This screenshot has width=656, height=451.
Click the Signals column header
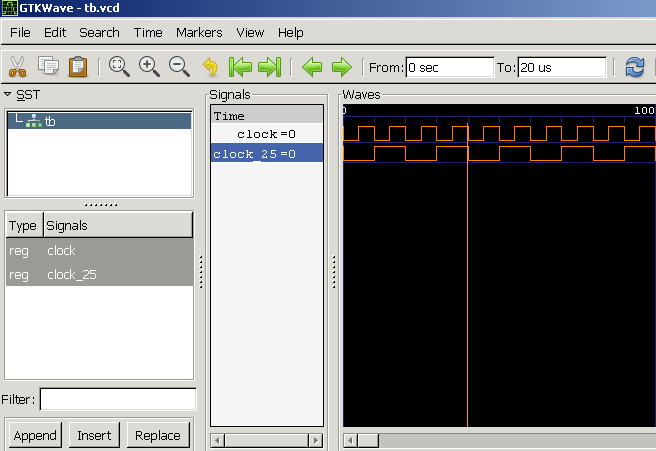[x=118, y=226]
